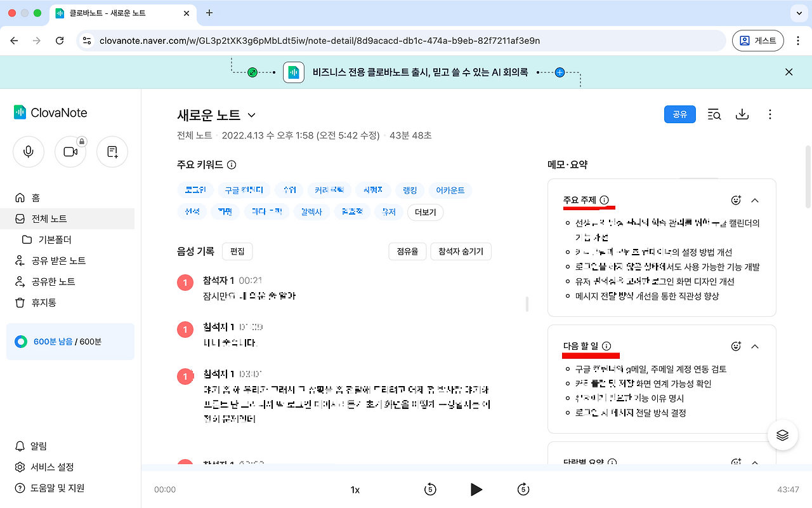The image size is (812, 508).
Task: Open a new browser tab
Action: [x=209, y=13]
